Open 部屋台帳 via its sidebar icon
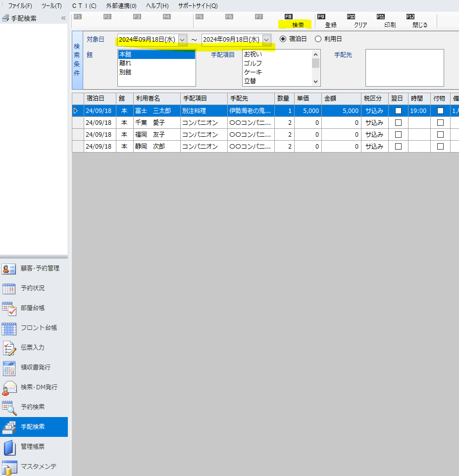 coord(9,308)
